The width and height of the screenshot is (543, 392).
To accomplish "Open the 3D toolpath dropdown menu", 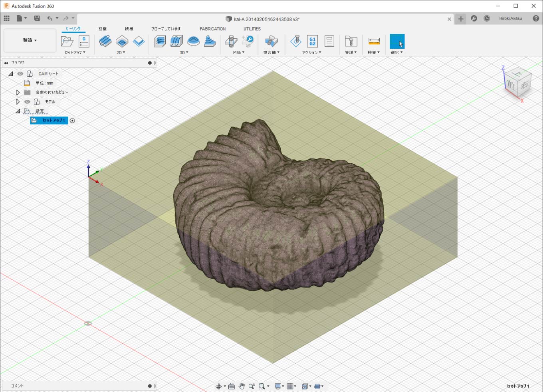I will point(184,52).
